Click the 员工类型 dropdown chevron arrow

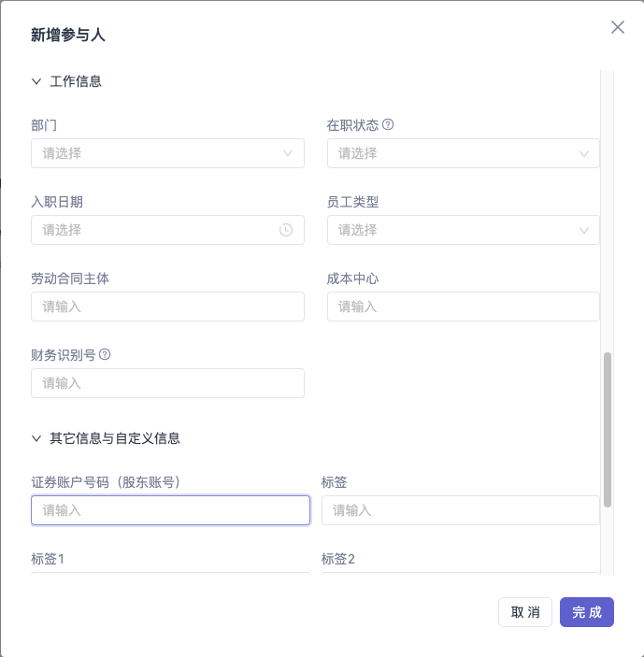(583, 231)
